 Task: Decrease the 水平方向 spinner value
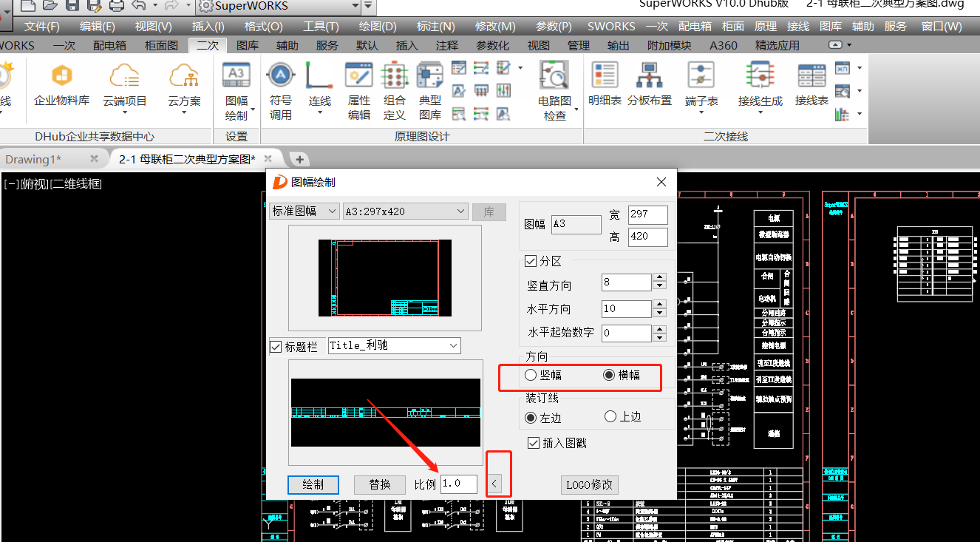pos(660,314)
